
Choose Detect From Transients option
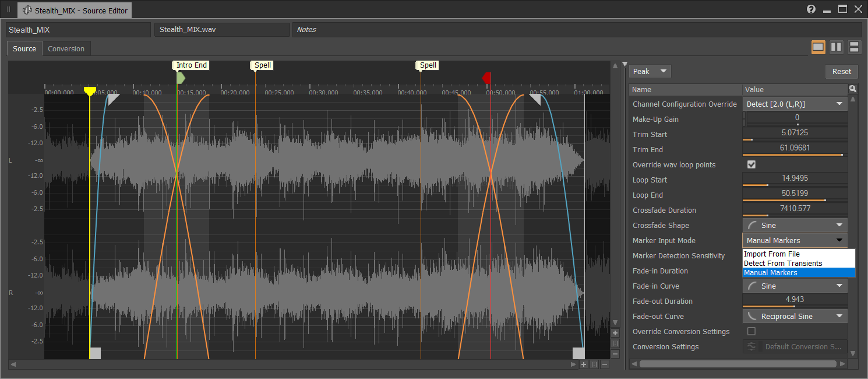(x=783, y=264)
